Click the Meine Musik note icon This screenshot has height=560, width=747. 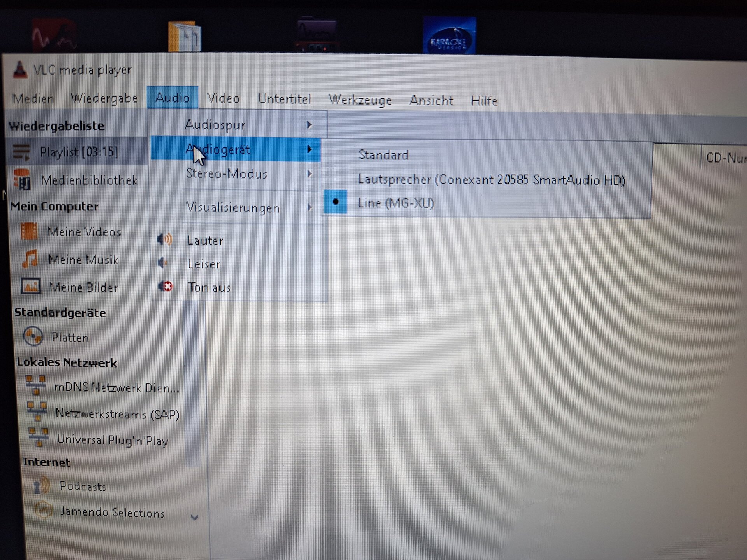(x=30, y=258)
